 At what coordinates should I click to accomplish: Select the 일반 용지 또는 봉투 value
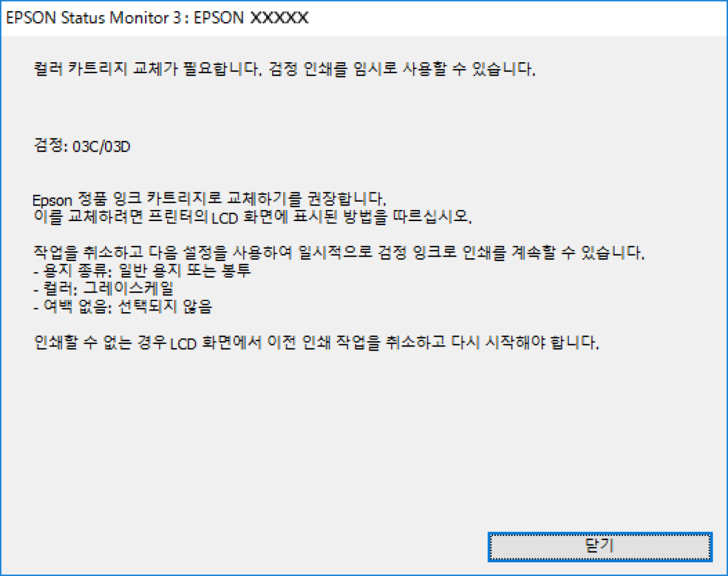coord(185,271)
